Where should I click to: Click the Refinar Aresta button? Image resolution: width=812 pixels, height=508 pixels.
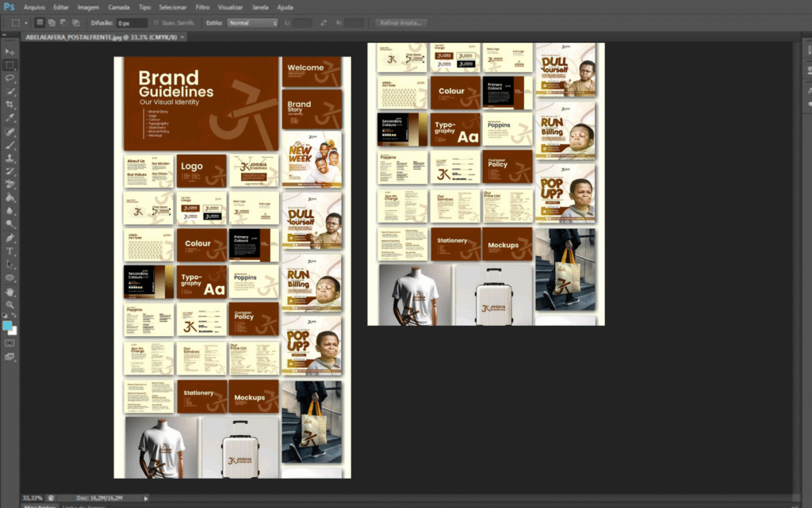[x=401, y=23]
